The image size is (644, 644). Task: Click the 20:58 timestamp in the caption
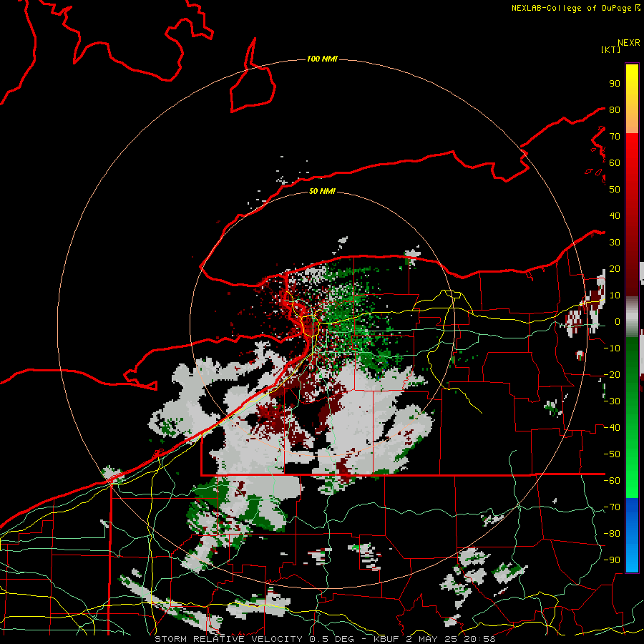coord(479,639)
